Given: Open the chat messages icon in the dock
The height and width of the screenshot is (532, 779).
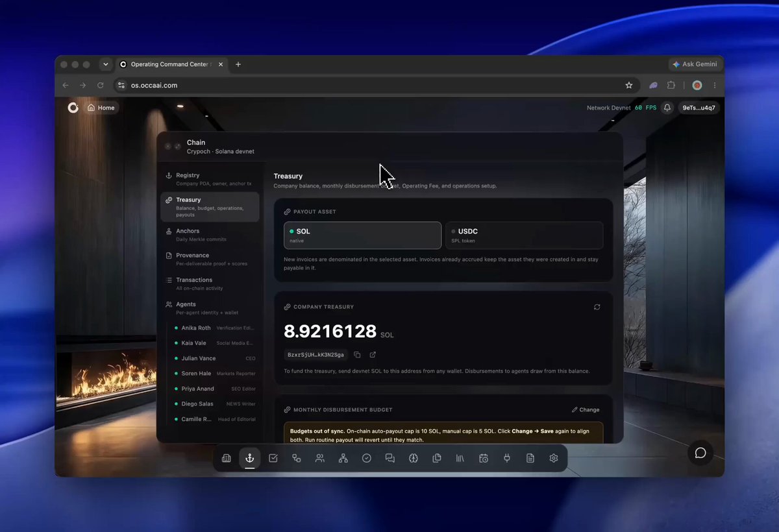Looking at the screenshot, I should (390, 458).
